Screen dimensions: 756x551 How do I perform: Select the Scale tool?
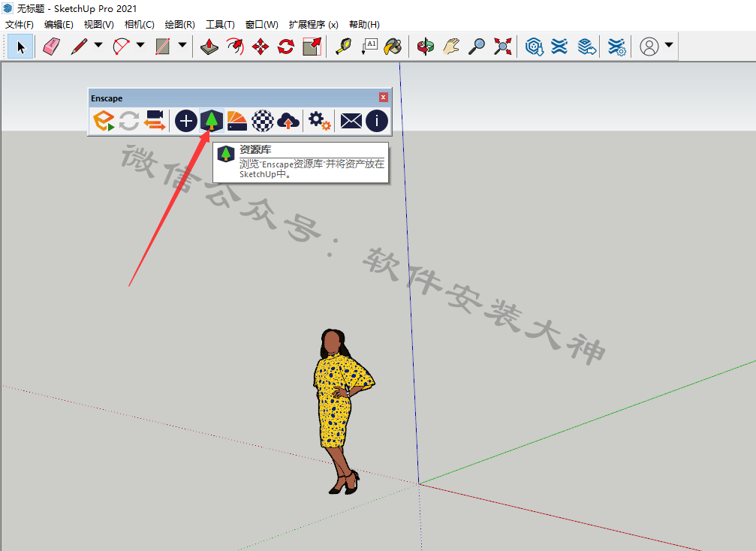[312, 47]
